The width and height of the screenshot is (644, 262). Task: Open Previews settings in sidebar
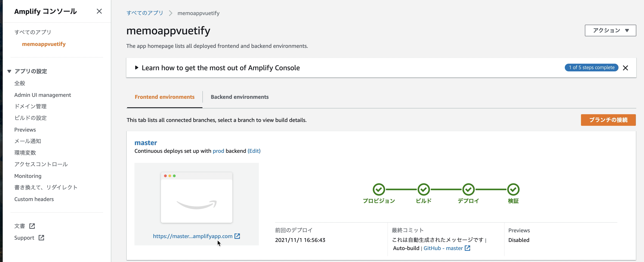(25, 130)
